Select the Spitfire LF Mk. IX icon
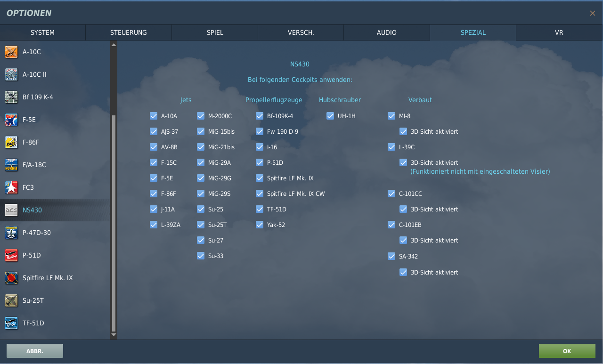This screenshot has width=603, height=364. pyautogui.click(x=11, y=278)
